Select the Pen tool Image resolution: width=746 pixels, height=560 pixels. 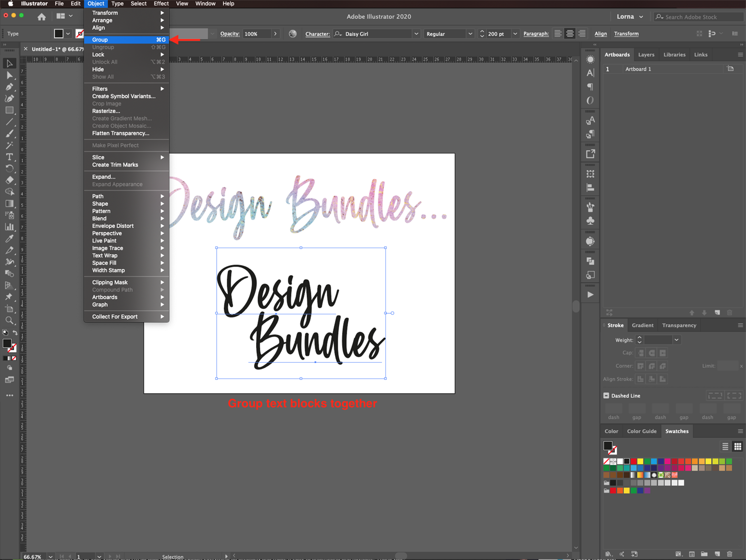[x=9, y=87]
